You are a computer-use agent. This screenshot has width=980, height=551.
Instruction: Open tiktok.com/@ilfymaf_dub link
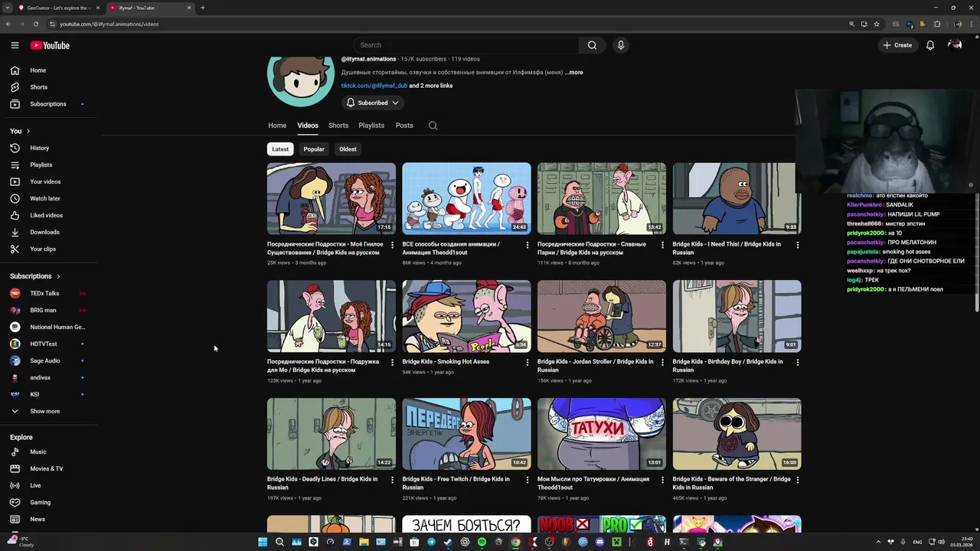tap(374, 86)
